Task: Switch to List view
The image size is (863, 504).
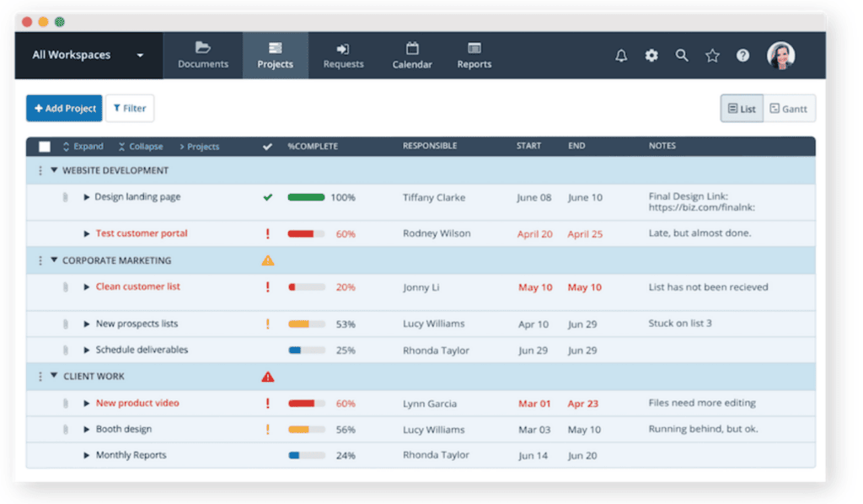Action: tap(742, 109)
